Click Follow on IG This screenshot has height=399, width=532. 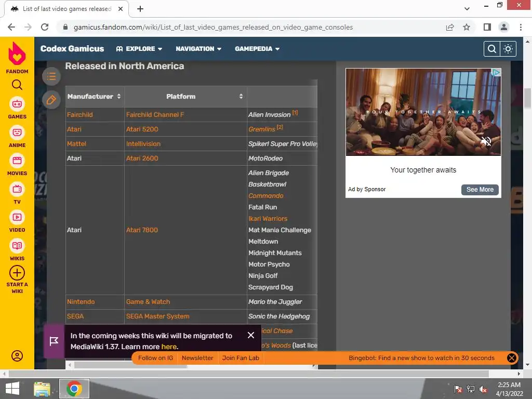click(x=155, y=358)
